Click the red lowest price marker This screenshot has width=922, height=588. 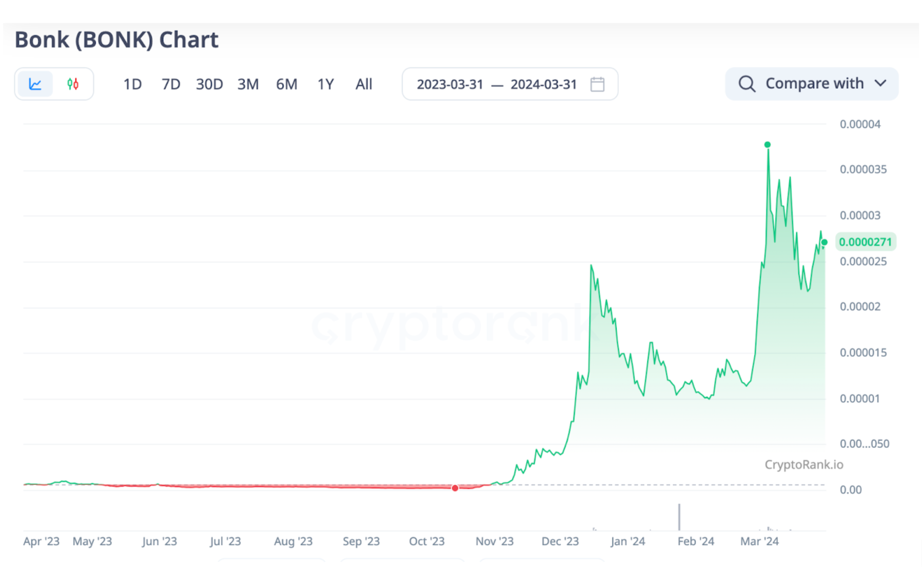[x=455, y=488]
